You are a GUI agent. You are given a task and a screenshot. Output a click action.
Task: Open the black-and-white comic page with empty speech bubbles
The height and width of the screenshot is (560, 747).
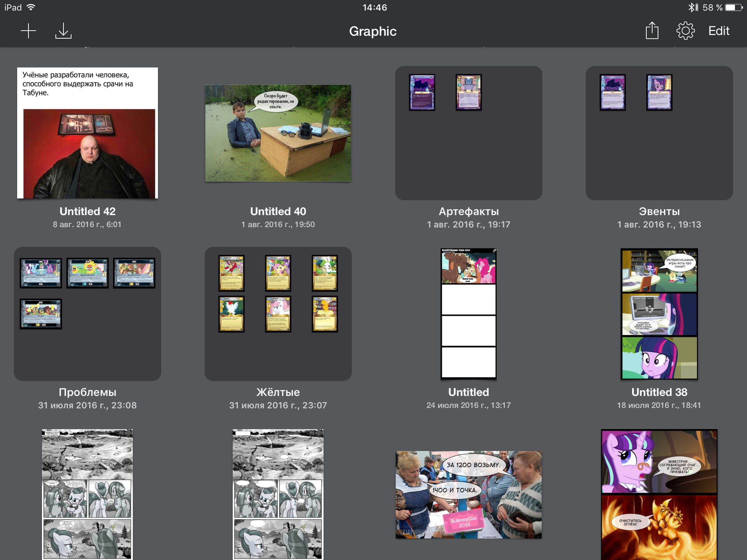pos(278,494)
